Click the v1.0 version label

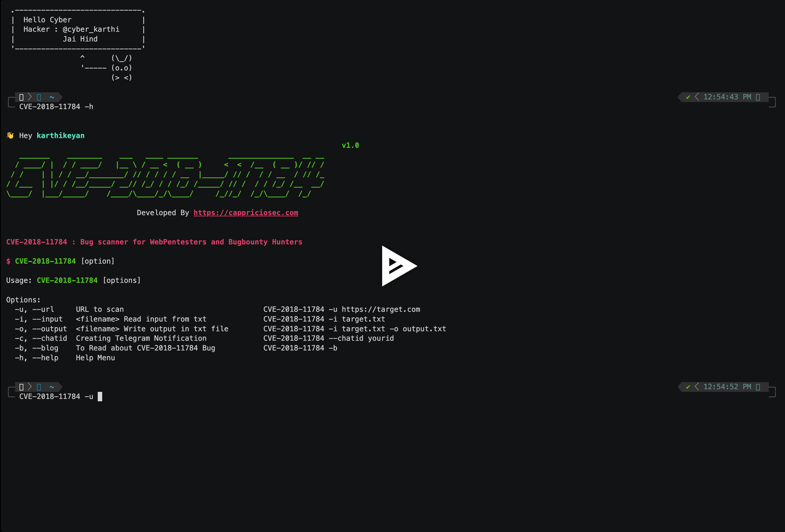pos(350,145)
